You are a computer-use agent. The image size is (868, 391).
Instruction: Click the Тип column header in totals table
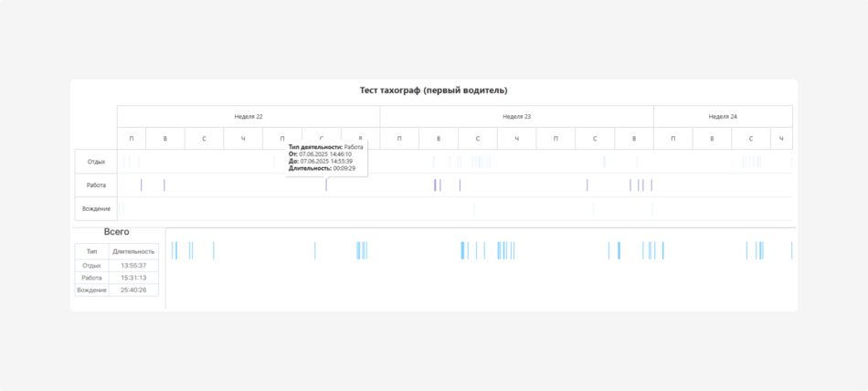[x=91, y=250]
